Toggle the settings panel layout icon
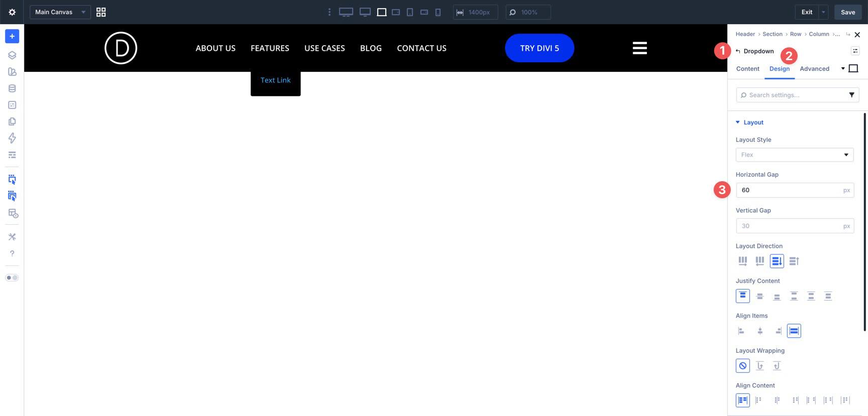Image resolution: width=868 pixels, height=416 pixels. [855, 51]
